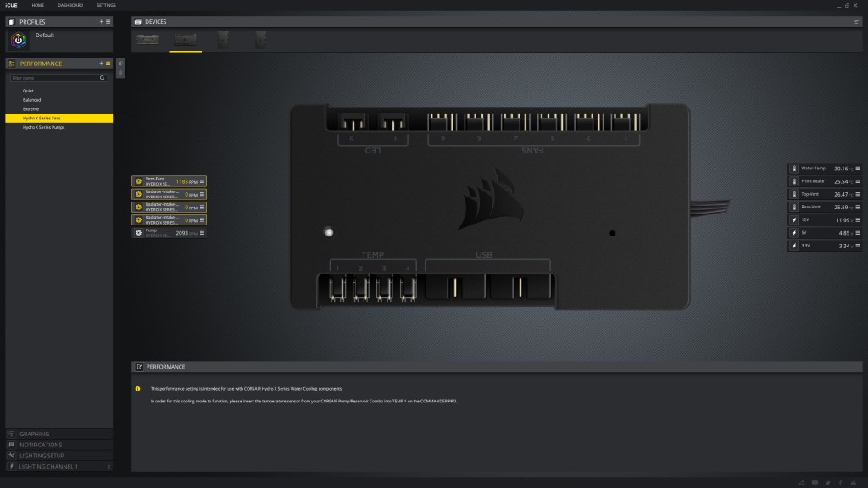Add a new performance preset with plus
Image resolution: width=868 pixels, height=488 pixels.
(101, 64)
